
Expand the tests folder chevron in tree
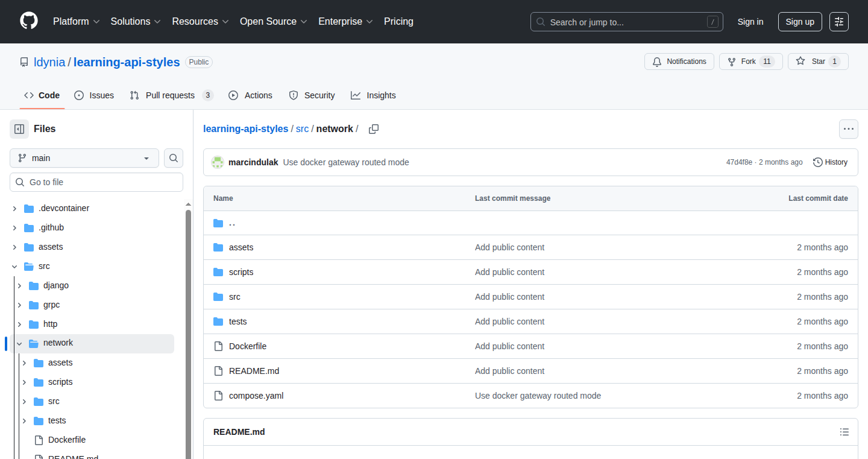(24, 421)
